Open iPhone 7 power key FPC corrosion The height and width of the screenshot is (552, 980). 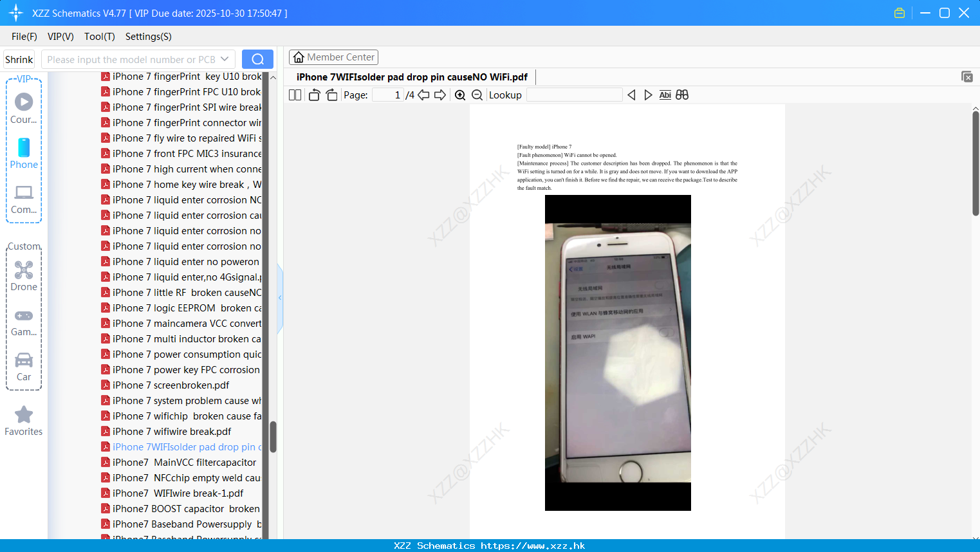tap(181, 370)
